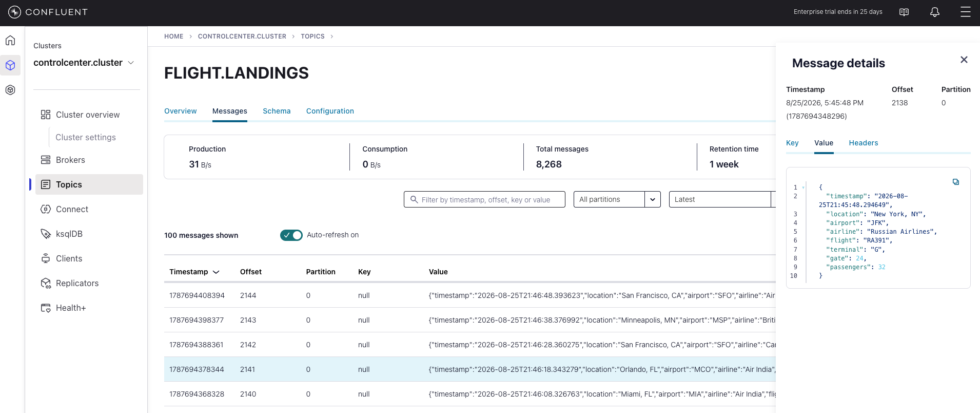Sort by Timestamp column chevron
The height and width of the screenshot is (413, 980).
point(216,272)
